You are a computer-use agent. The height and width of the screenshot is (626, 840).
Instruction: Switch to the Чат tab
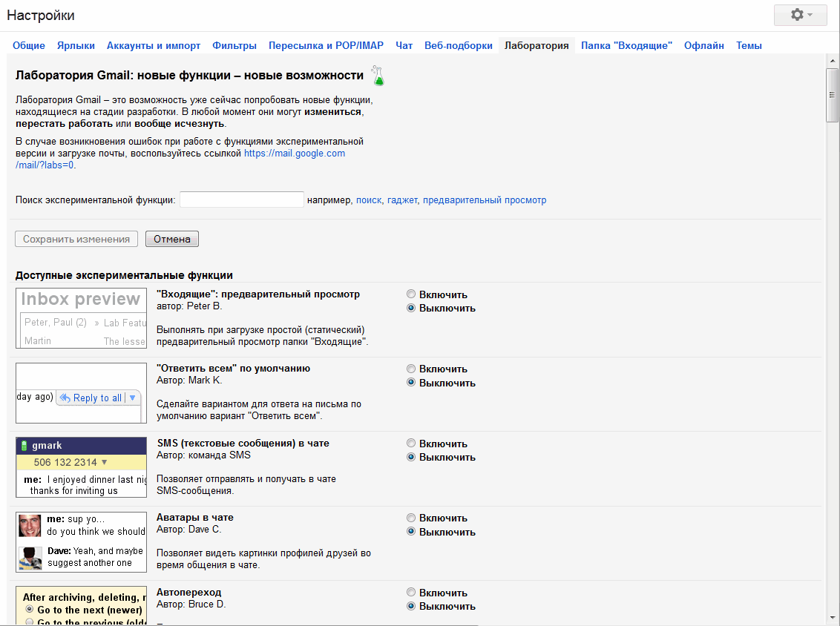(x=404, y=45)
